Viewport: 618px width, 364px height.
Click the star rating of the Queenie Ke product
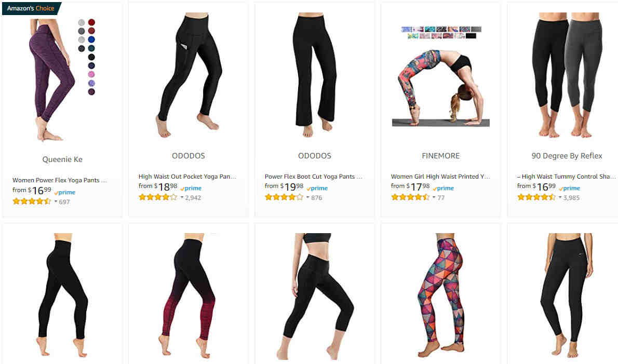(x=32, y=201)
